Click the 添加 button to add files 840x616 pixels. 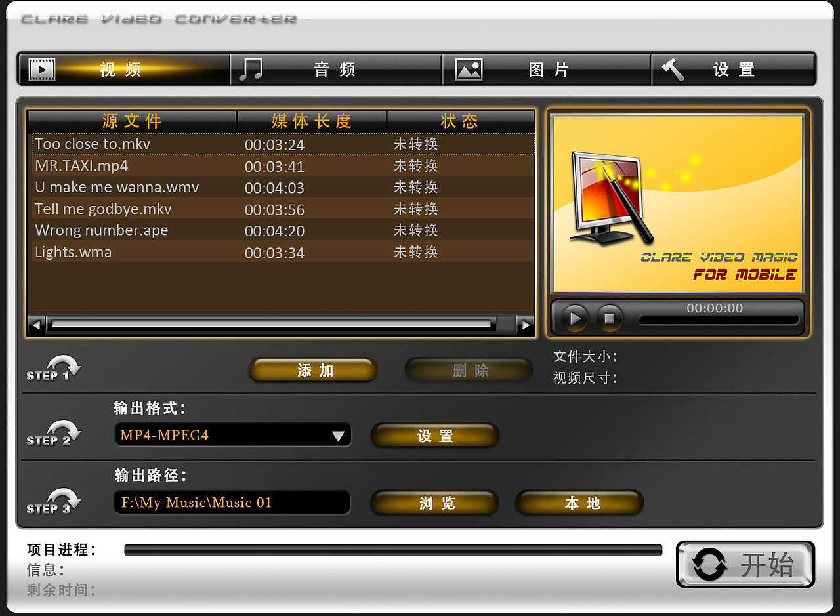312,369
